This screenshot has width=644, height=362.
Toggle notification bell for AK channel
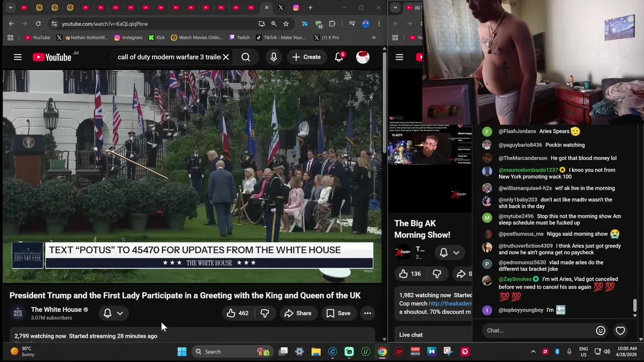click(x=444, y=252)
